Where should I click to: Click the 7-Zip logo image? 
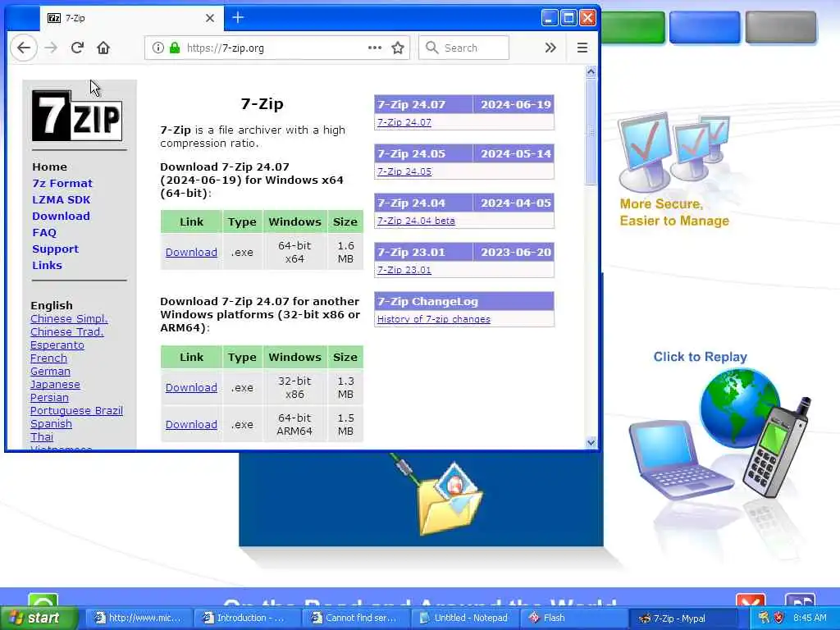tap(77, 116)
